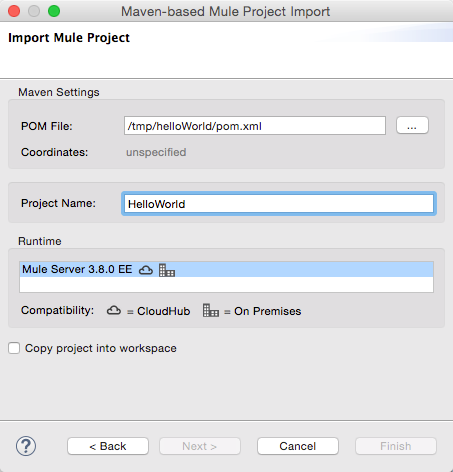The image size is (453, 472).
Task: Cancel the Maven project import
Action: pos(298,446)
